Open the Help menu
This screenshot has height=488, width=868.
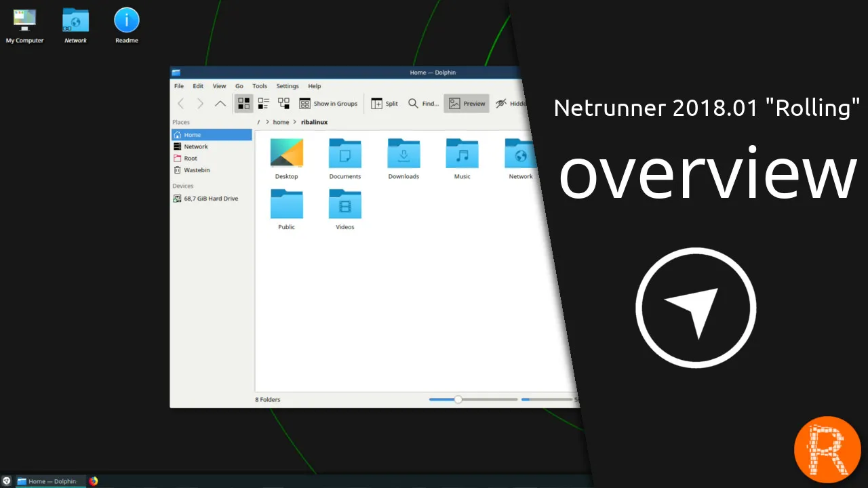[x=314, y=86]
